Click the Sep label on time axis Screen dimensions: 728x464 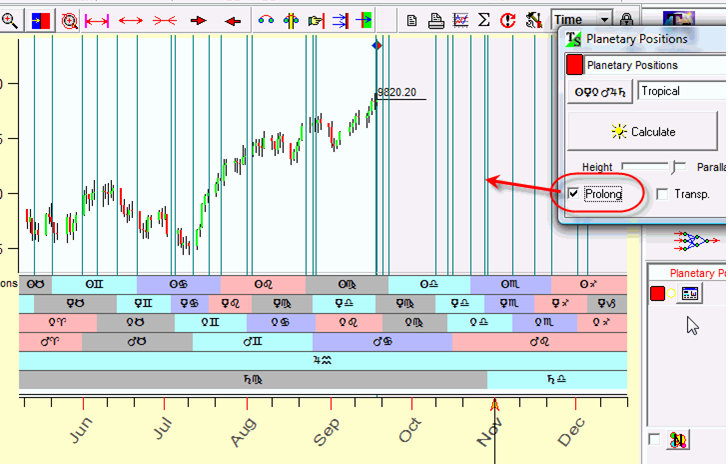point(327,431)
